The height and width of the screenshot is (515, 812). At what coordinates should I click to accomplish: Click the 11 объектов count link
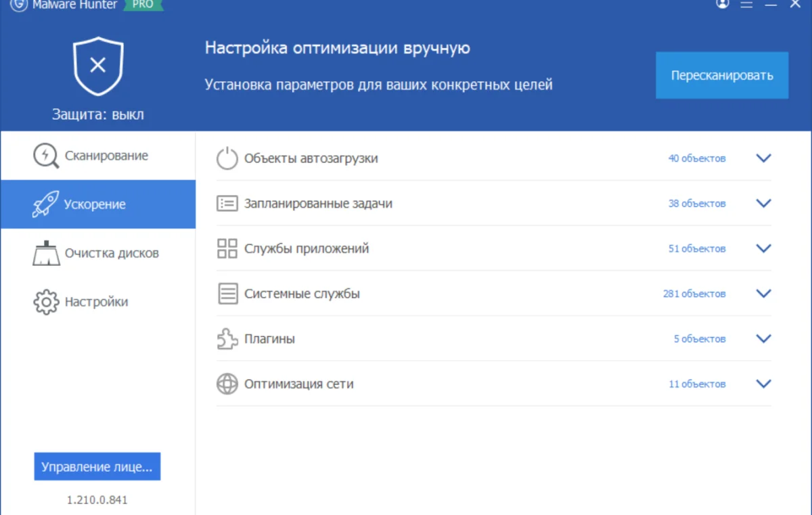pyautogui.click(x=696, y=384)
